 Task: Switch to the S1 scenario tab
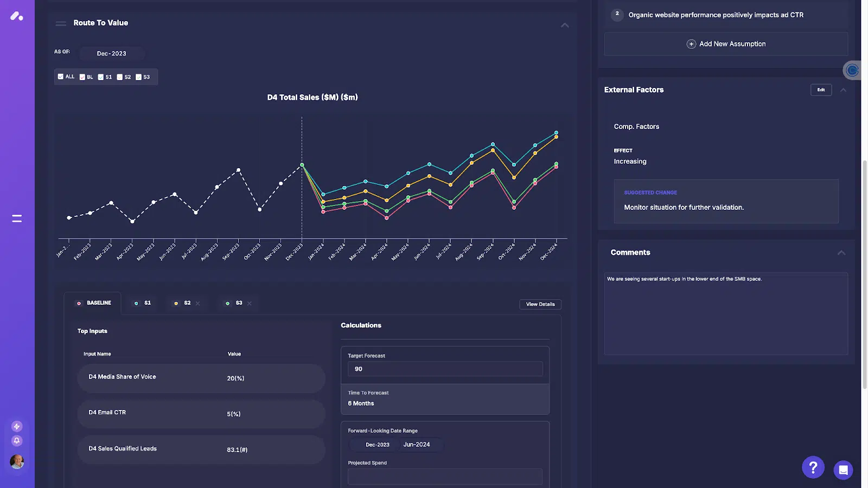coord(143,303)
